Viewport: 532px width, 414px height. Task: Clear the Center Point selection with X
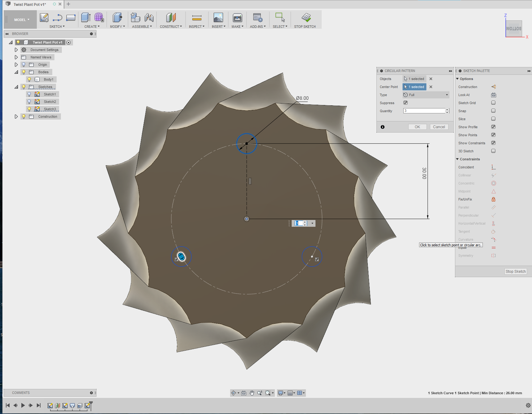click(x=431, y=87)
